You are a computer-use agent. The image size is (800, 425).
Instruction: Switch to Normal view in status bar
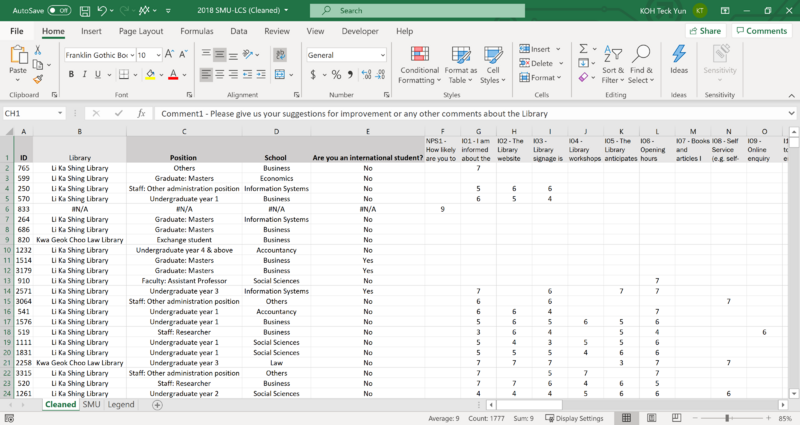click(x=626, y=418)
